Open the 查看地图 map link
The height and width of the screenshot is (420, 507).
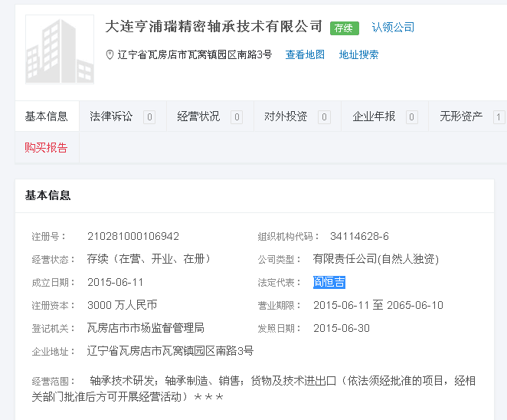pyautogui.click(x=305, y=55)
